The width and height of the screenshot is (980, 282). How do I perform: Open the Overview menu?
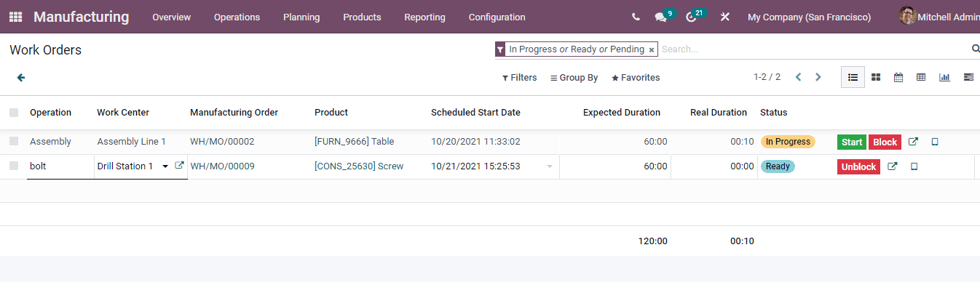(171, 17)
